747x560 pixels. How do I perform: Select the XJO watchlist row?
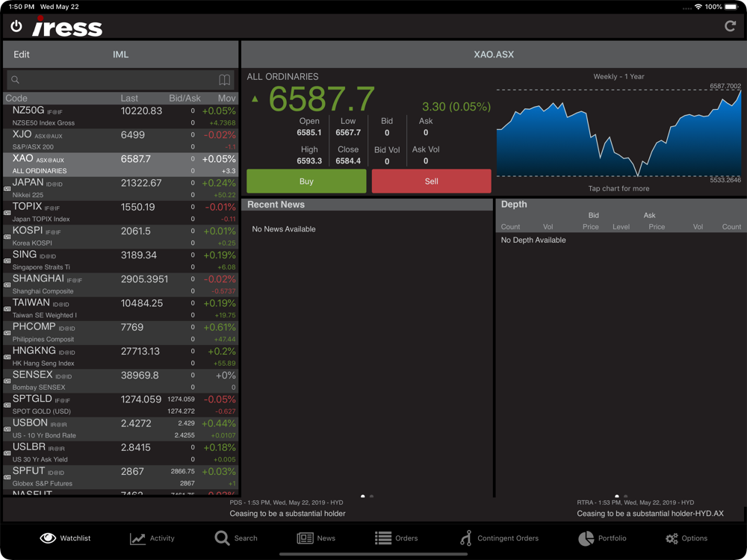pyautogui.click(x=120, y=140)
